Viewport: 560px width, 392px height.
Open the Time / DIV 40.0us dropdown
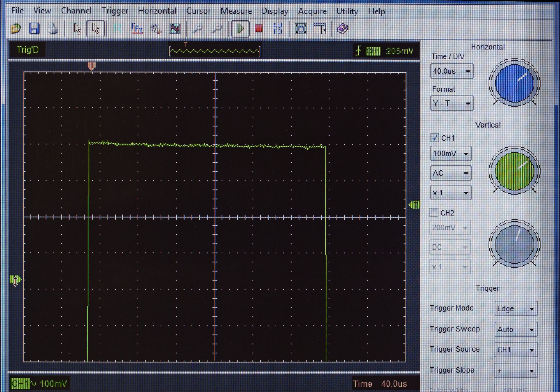pos(452,71)
